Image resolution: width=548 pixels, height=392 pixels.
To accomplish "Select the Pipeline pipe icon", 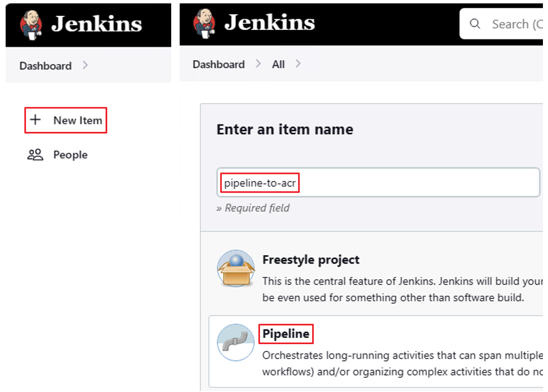I will click(236, 342).
